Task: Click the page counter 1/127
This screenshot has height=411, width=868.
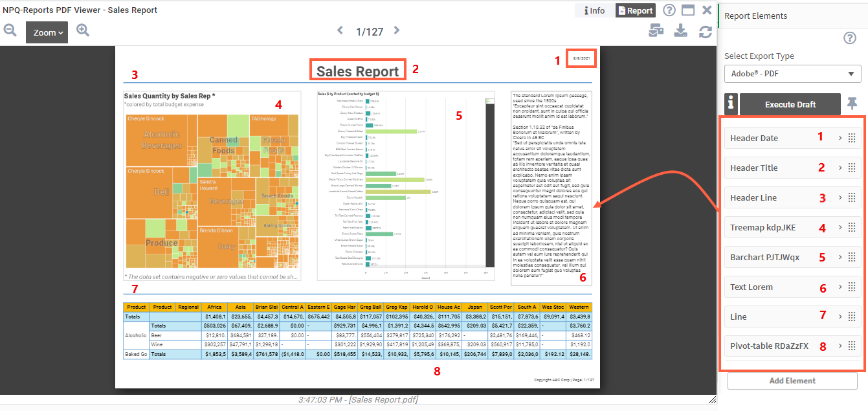Action: pyautogui.click(x=370, y=31)
